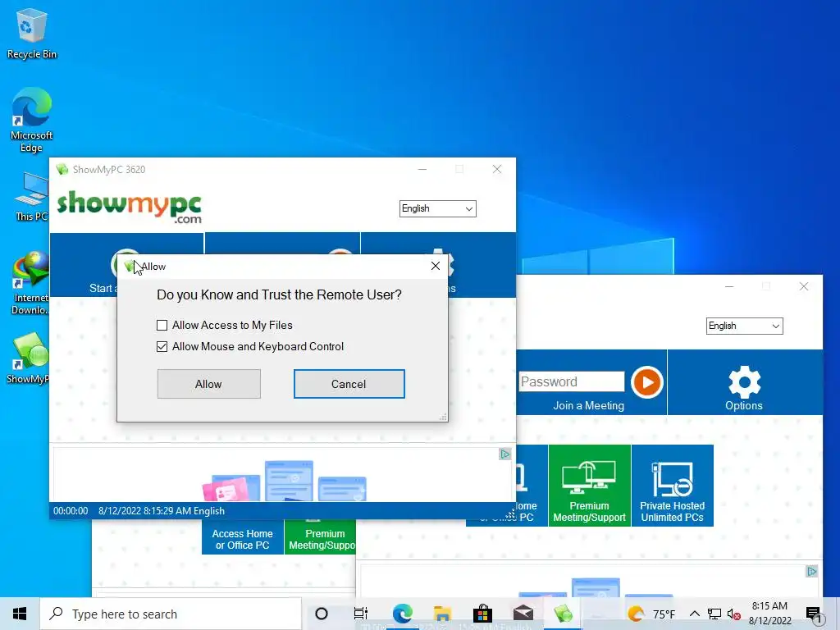Close the front ShowMyPC 3620 window

pos(497,169)
